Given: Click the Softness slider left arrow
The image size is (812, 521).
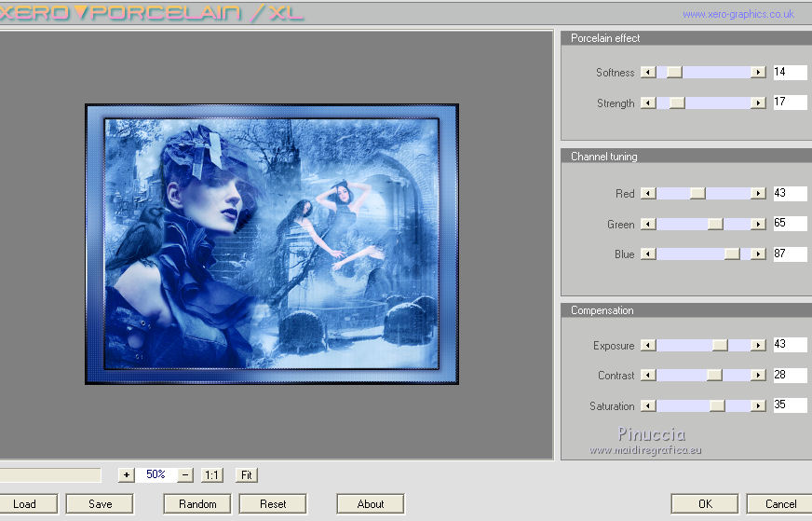Looking at the screenshot, I should [x=648, y=72].
